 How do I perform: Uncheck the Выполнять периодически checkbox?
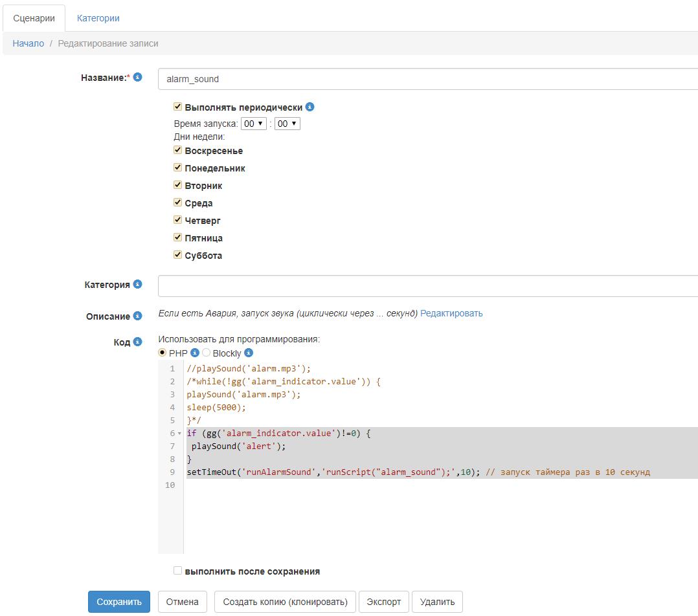(x=177, y=107)
